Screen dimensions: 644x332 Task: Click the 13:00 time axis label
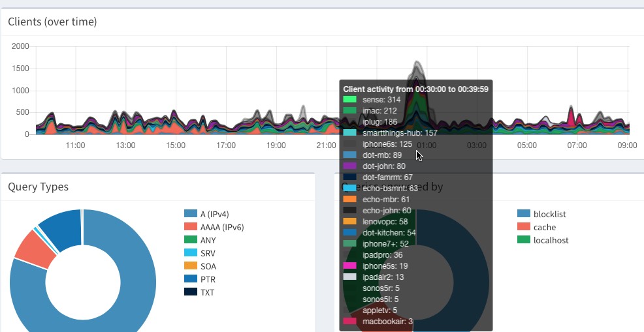click(125, 145)
